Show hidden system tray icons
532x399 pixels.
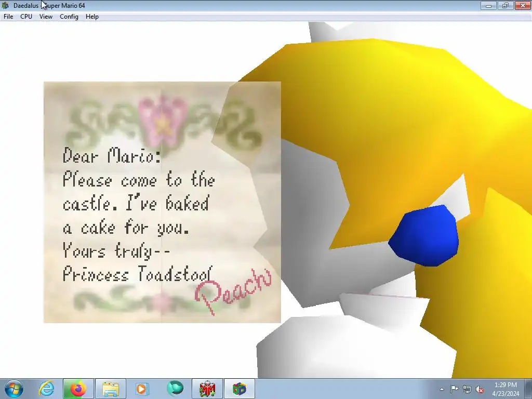[442, 389]
